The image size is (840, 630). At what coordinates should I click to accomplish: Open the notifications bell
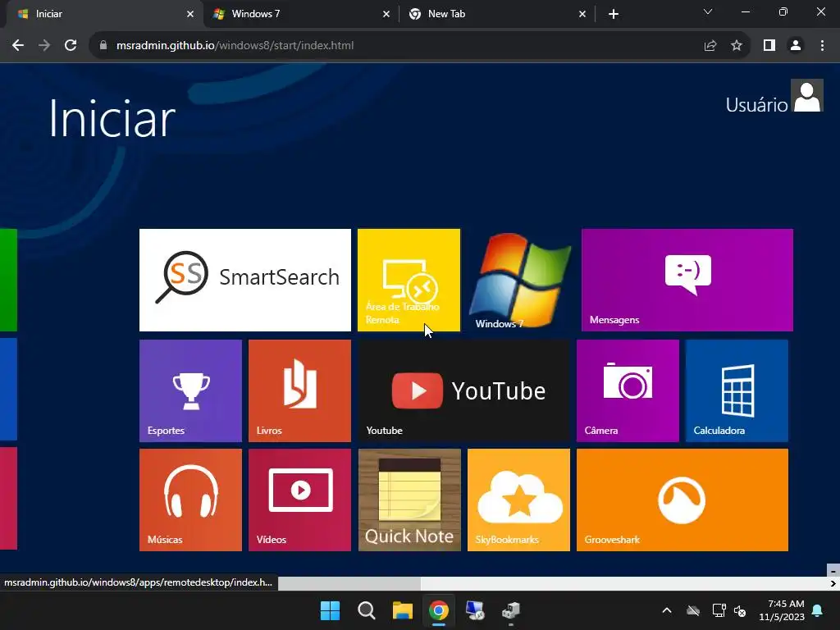818,610
